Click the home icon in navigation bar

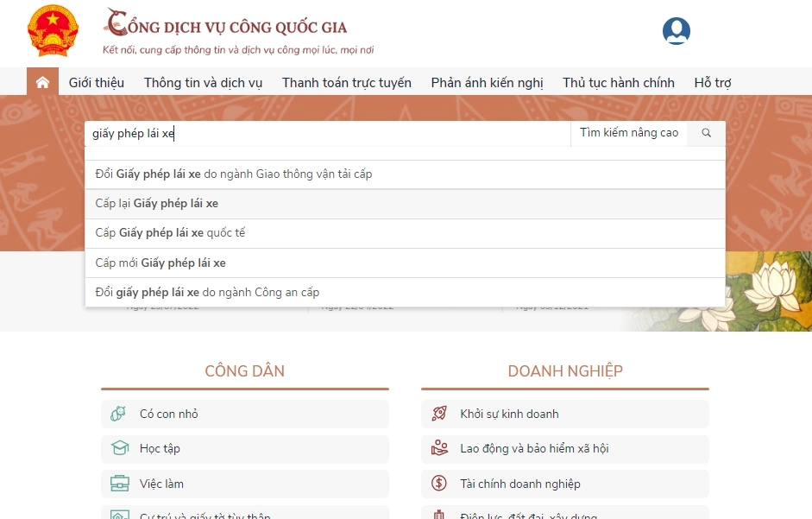pos(42,82)
